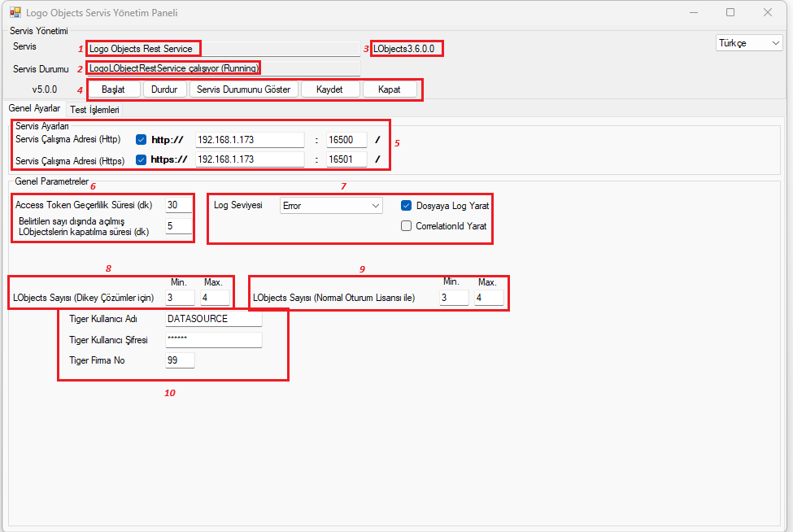Click the application icon in title bar
This screenshot has width=793, height=532.
point(15,12)
